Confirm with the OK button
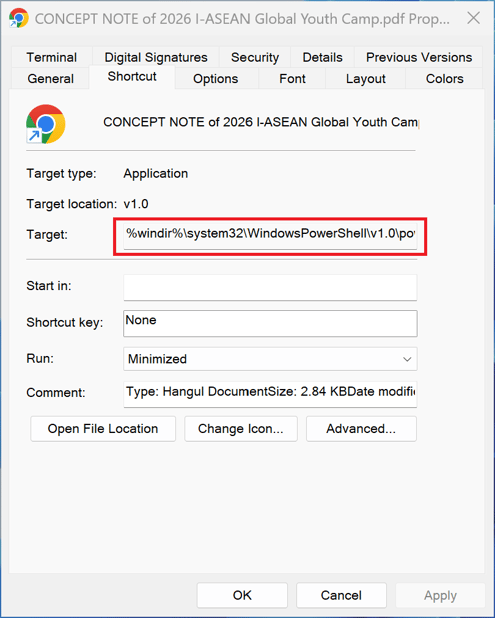The height and width of the screenshot is (618, 495). tap(242, 595)
